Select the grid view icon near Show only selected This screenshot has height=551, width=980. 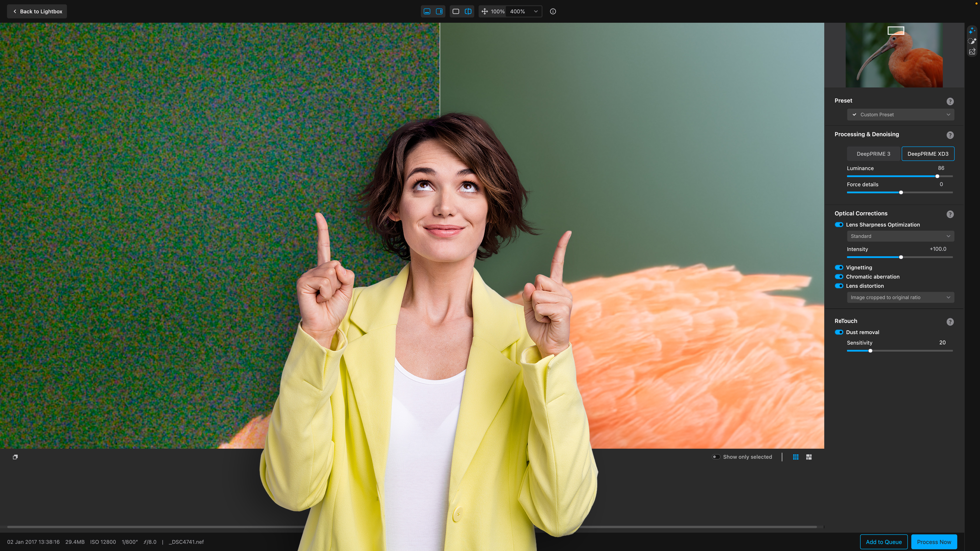pyautogui.click(x=796, y=457)
